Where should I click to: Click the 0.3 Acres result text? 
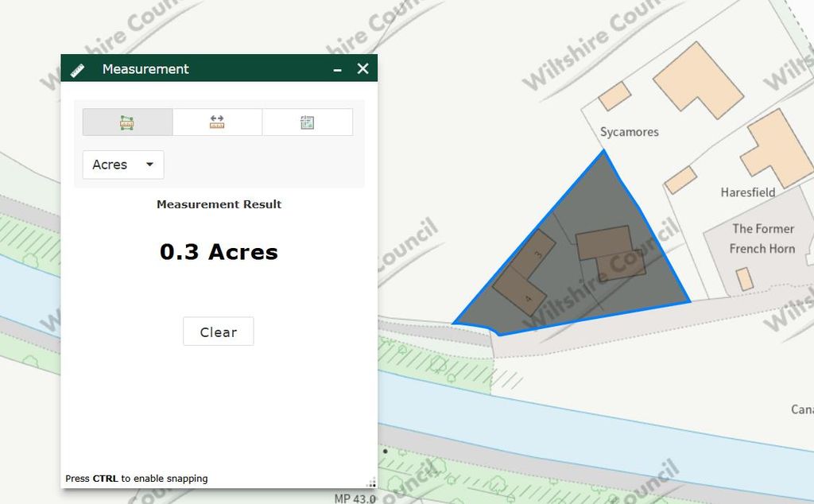pyautogui.click(x=219, y=252)
